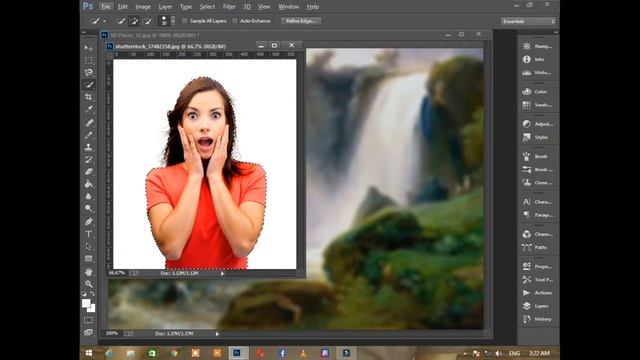Open the Histogram panel
Viewport: 640px width, 360px height.
[x=538, y=73]
